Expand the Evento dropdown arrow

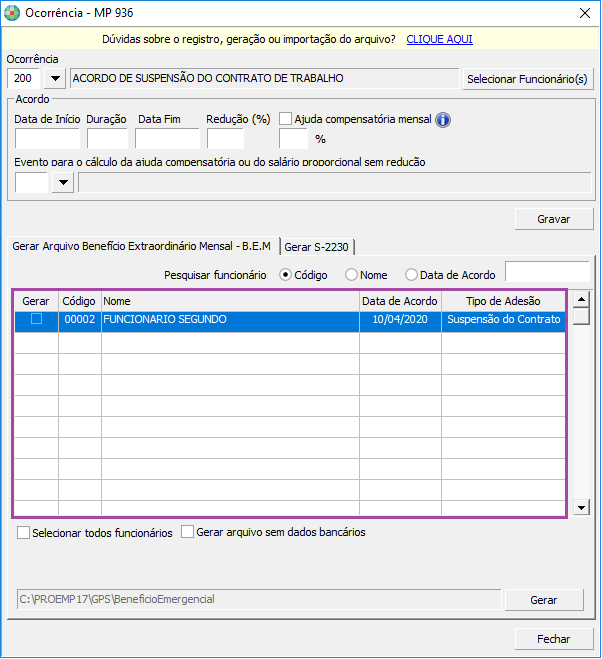tap(63, 182)
